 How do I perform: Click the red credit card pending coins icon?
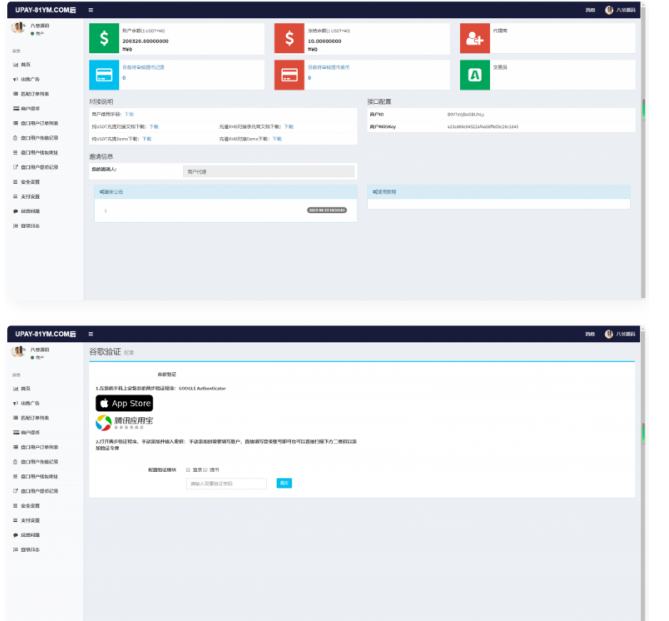[x=289, y=75]
